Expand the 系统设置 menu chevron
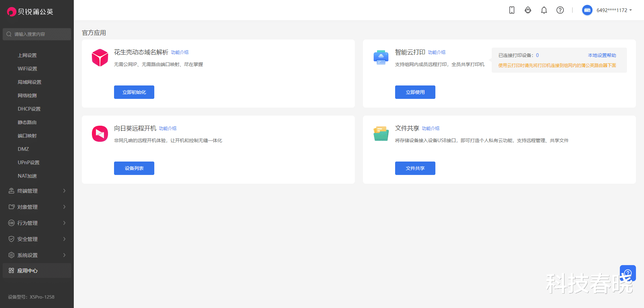This screenshot has width=644, height=308. click(64, 255)
